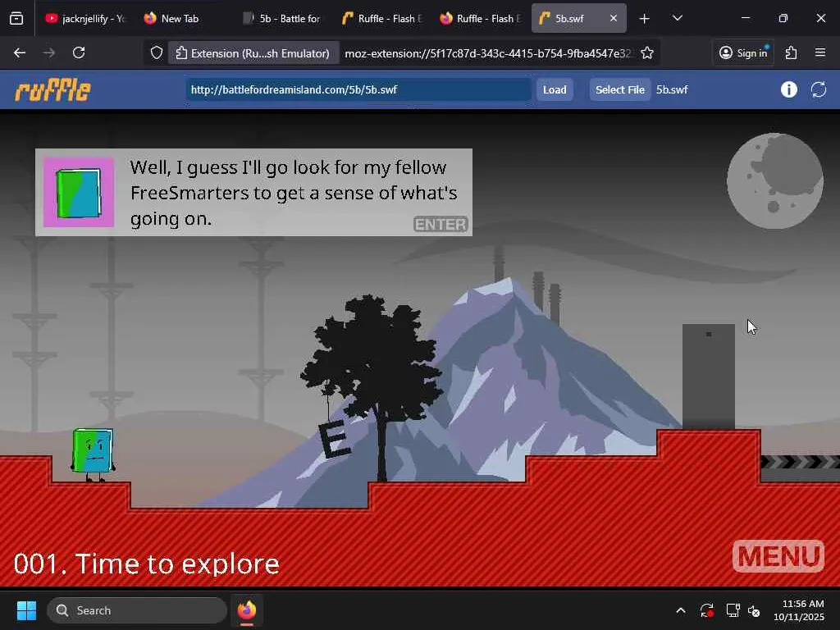Open the clock showing 11:56 AM
Viewport: 840px width, 630px height.
coord(799,610)
